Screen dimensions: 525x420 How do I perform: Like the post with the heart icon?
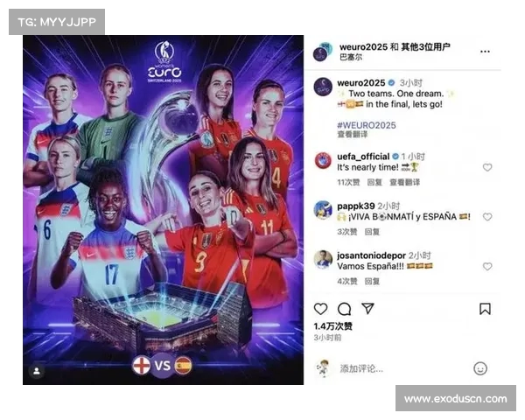tap(320, 309)
